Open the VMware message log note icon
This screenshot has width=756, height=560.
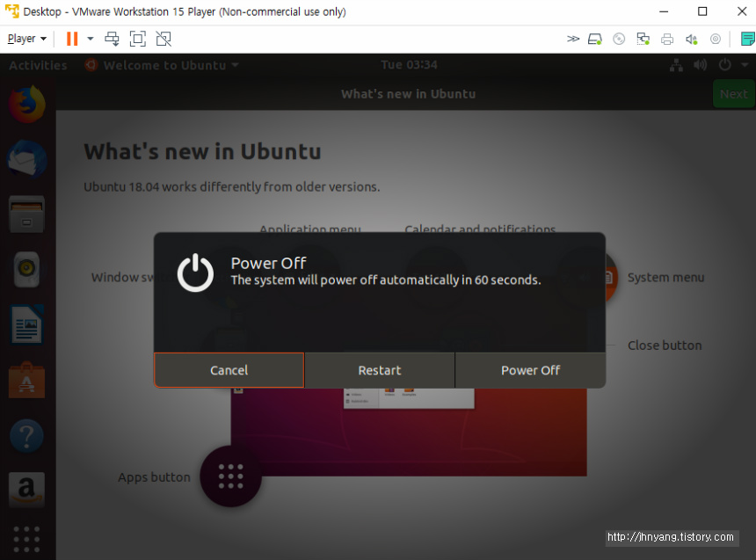(x=748, y=39)
